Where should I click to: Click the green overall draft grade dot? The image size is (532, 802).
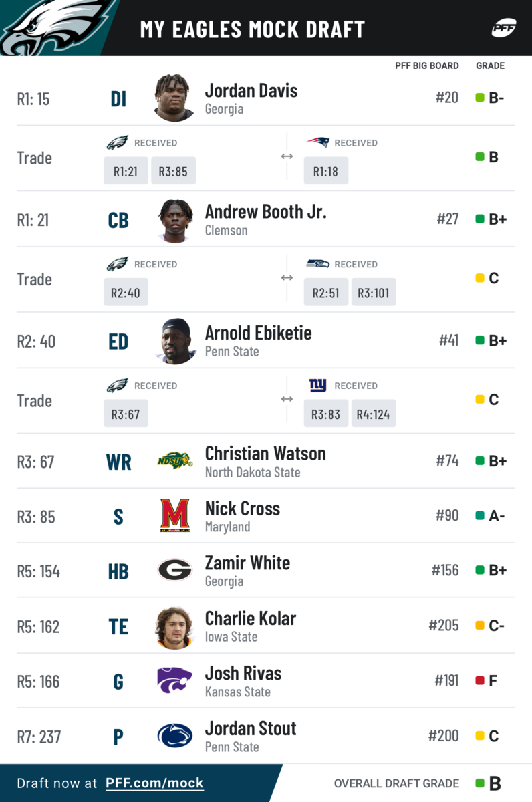point(480,783)
